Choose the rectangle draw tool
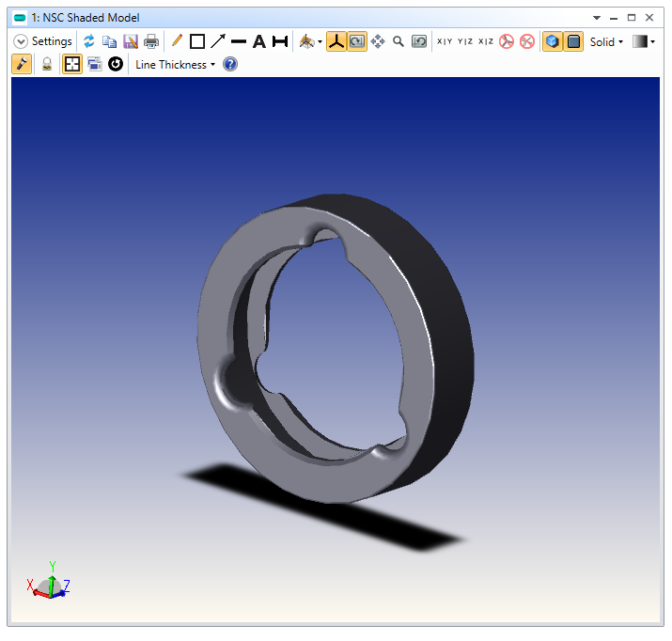The image size is (672, 641). tap(197, 41)
